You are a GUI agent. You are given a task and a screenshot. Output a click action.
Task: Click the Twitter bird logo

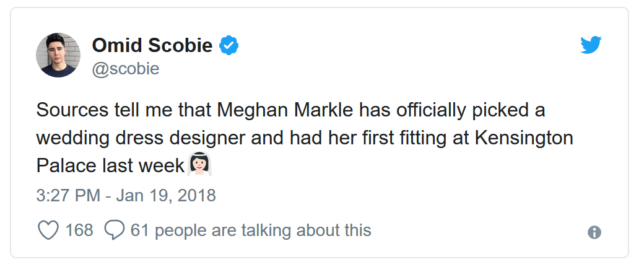pos(591,45)
